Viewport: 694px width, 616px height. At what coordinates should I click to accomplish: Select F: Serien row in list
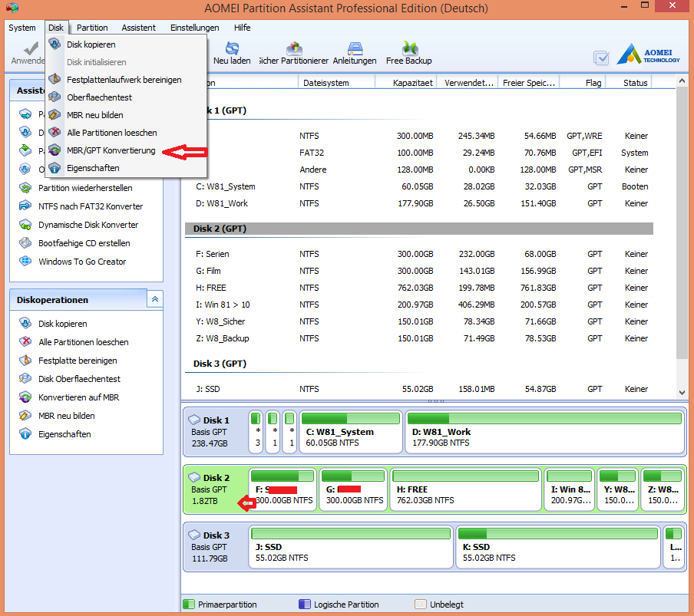click(418, 254)
